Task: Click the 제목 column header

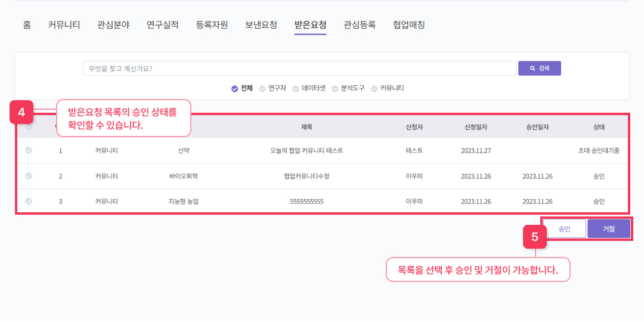Action: tap(306, 128)
